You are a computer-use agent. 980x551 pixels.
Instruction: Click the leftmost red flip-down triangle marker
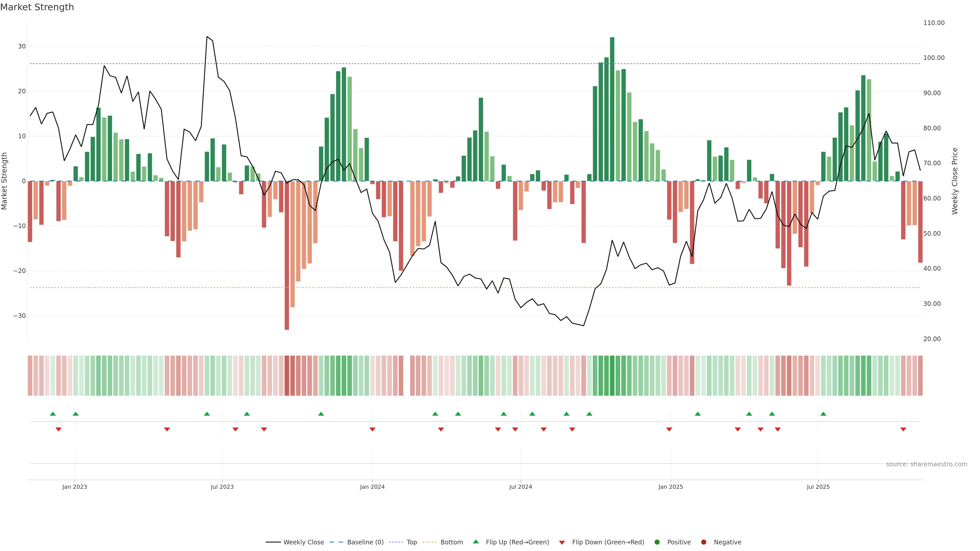[59, 429]
